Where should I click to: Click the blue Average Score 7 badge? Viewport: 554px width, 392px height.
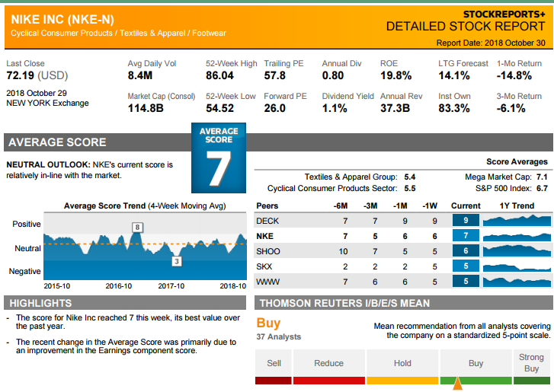[219, 158]
